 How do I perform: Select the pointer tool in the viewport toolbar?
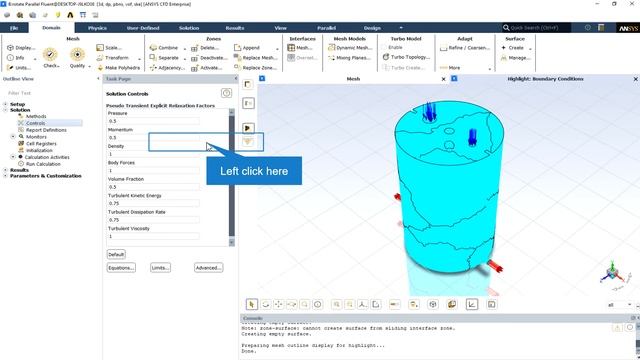[x=251, y=304]
